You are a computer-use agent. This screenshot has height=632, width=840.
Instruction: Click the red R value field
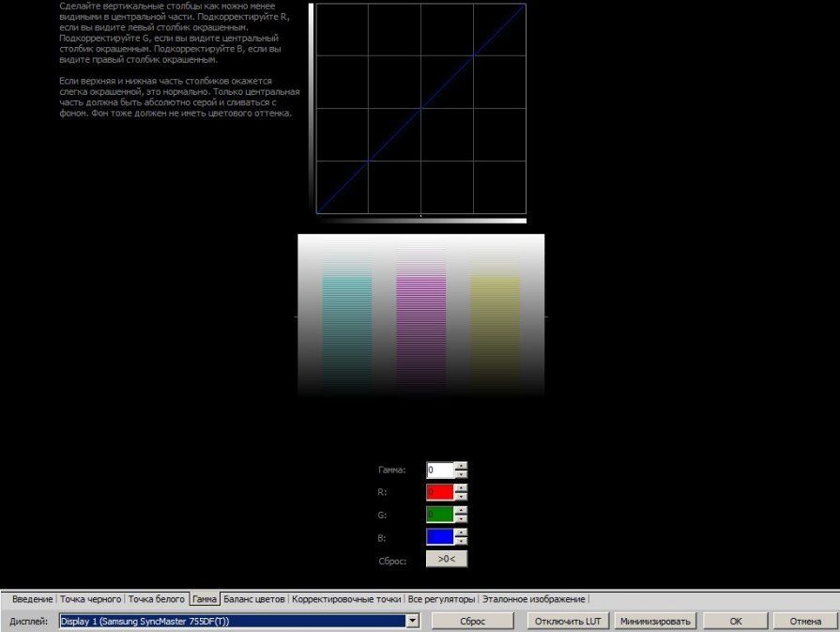click(x=440, y=492)
